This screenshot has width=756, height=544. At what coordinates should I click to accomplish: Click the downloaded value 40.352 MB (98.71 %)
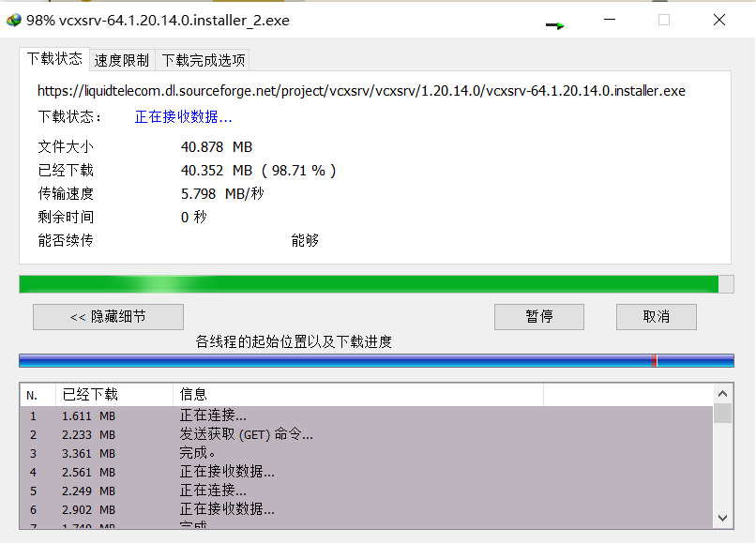pyautogui.click(x=258, y=171)
